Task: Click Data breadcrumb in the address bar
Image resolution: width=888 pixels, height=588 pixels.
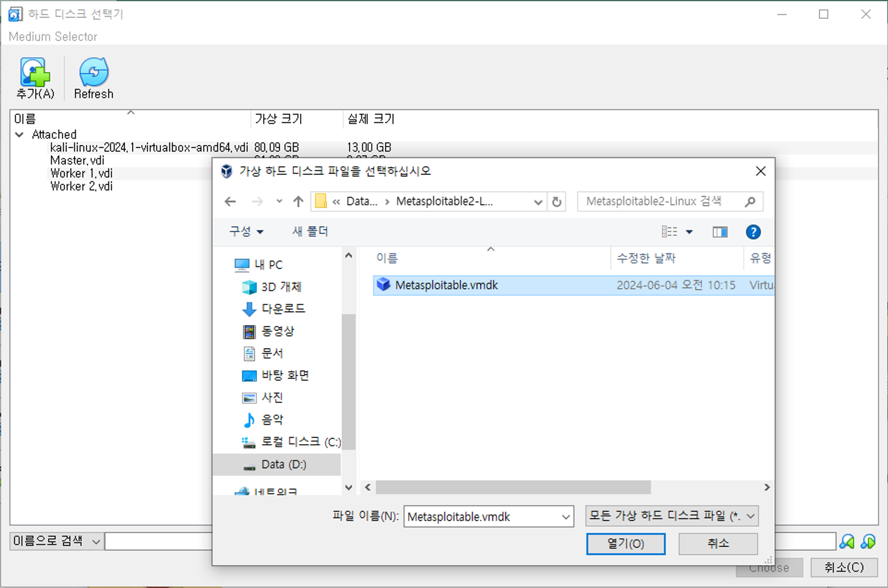Action: [362, 201]
